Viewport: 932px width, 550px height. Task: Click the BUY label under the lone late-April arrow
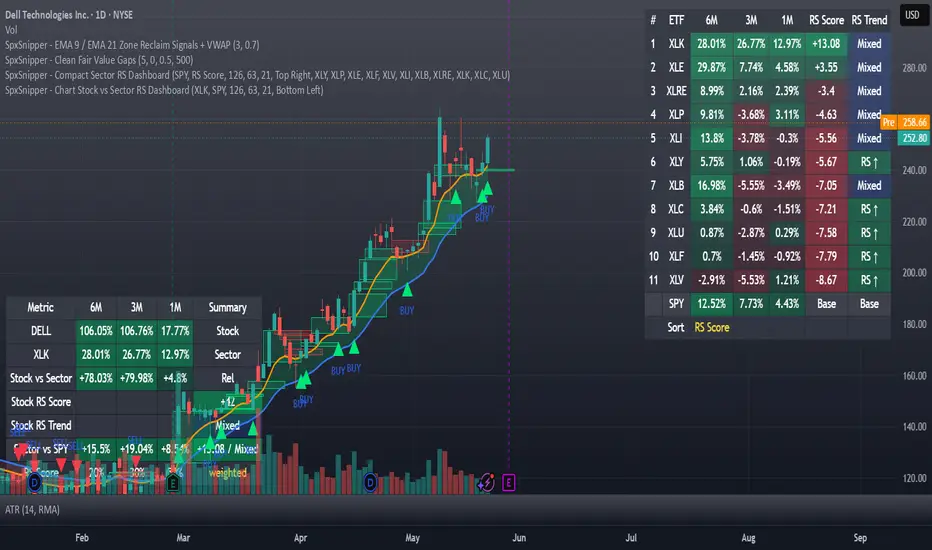coord(407,310)
